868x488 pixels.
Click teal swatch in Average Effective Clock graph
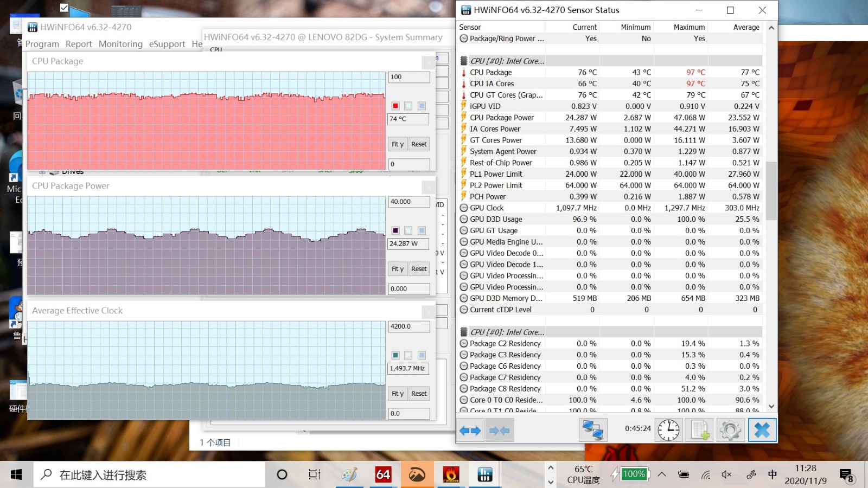[395, 355]
